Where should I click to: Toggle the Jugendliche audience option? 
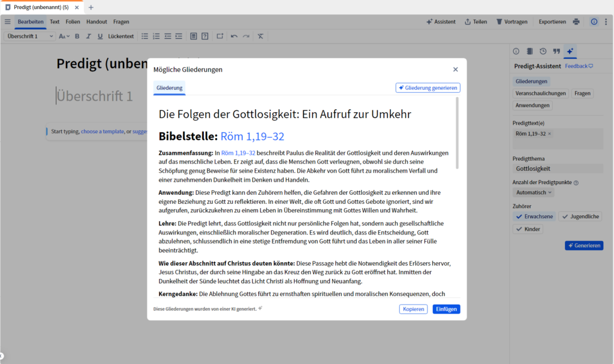(x=580, y=216)
